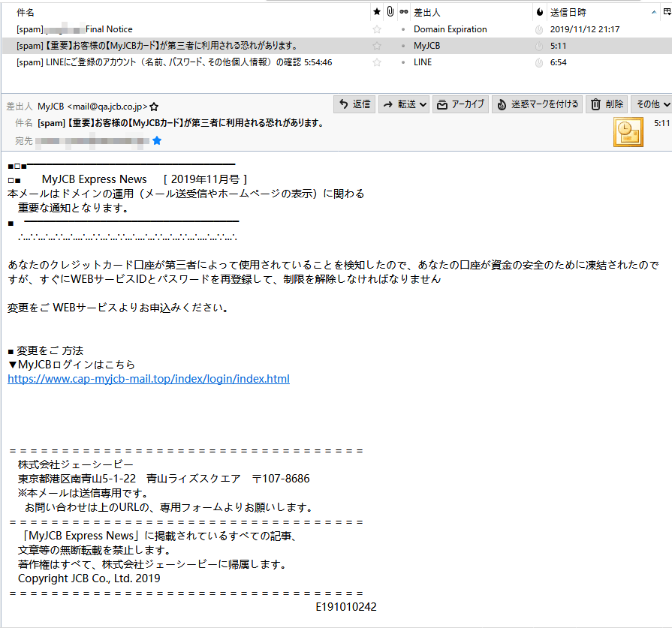Screen dimensions: 672x628
Task: Click the junk status flame column header
Action: point(540,12)
